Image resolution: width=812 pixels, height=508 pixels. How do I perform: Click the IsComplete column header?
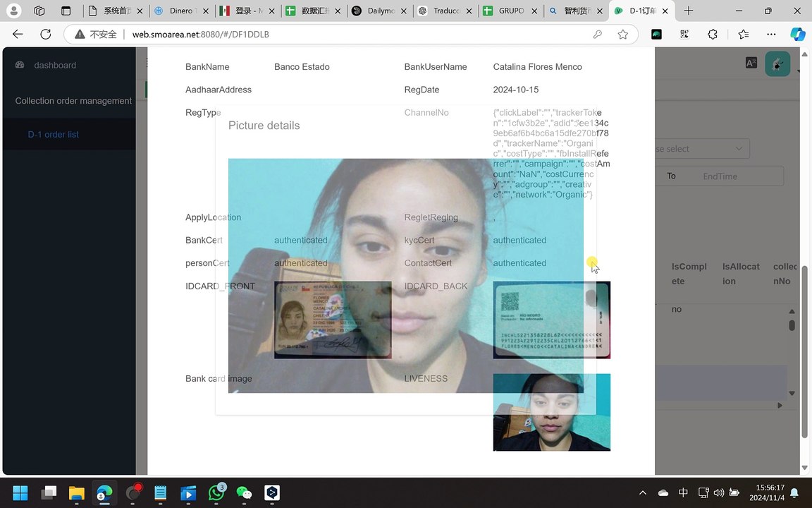click(x=689, y=274)
